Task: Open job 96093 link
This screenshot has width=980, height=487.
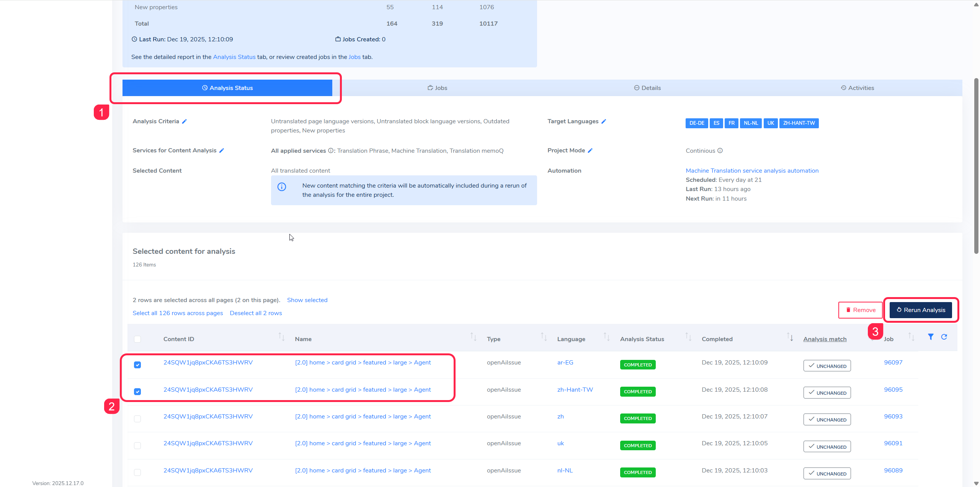Action: (x=893, y=417)
